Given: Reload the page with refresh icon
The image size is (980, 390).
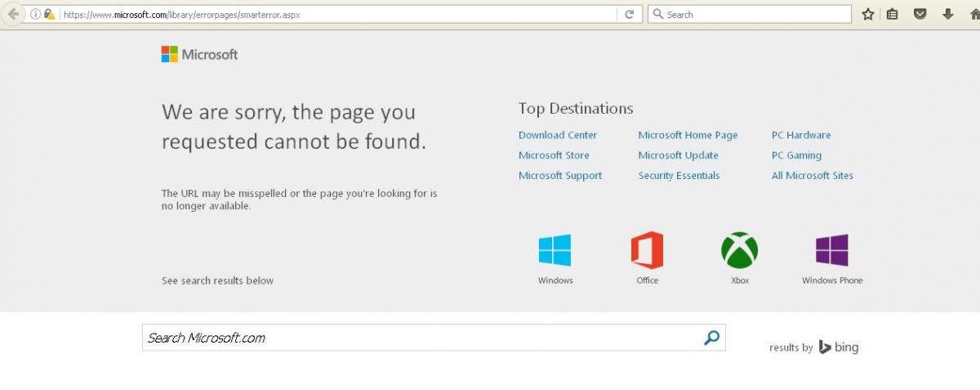Looking at the screenshot, I should (629, 14).
